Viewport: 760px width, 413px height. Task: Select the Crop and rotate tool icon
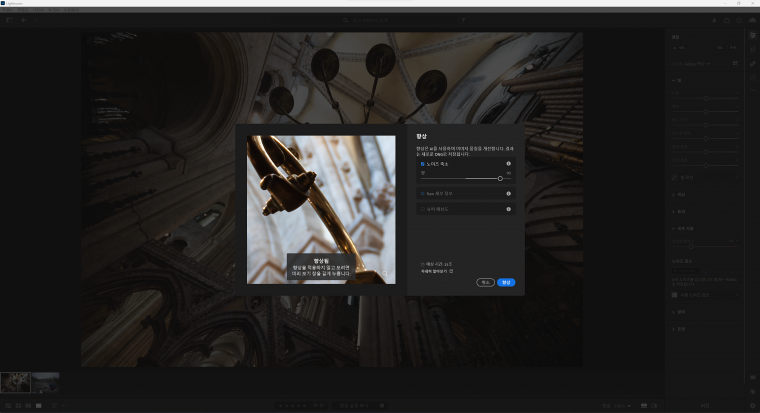(x=752, y=49)
